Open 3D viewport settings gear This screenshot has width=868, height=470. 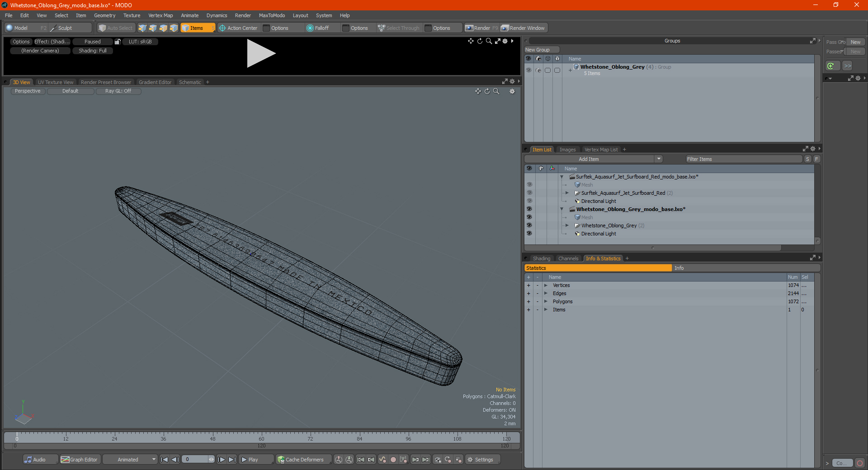click(x=512, y=91)
